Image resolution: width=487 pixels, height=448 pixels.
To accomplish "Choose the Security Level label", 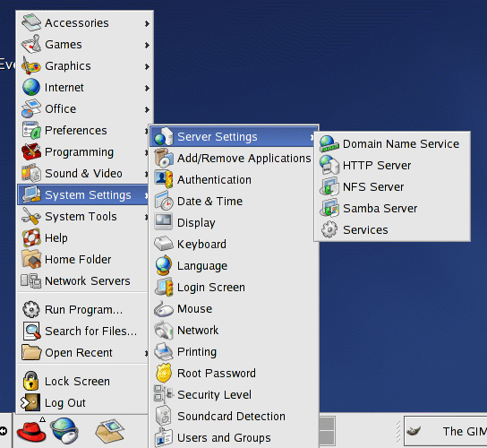I will (214, 394).
